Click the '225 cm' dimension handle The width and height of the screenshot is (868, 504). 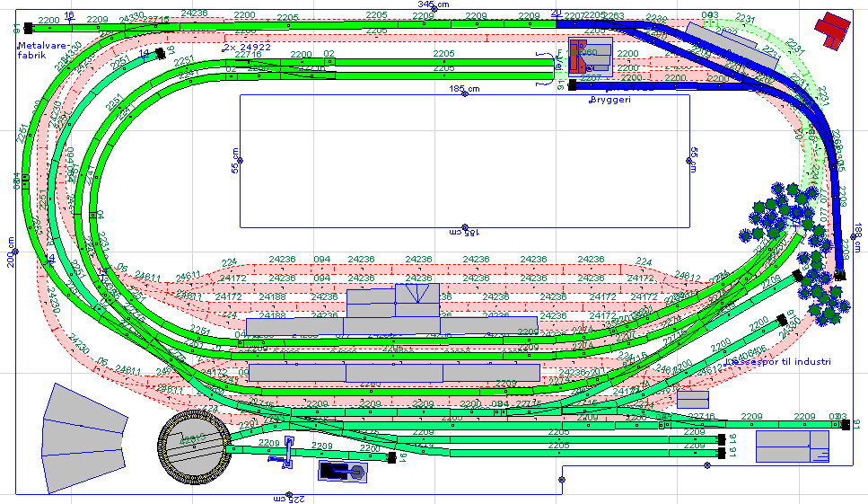[288, 494]
